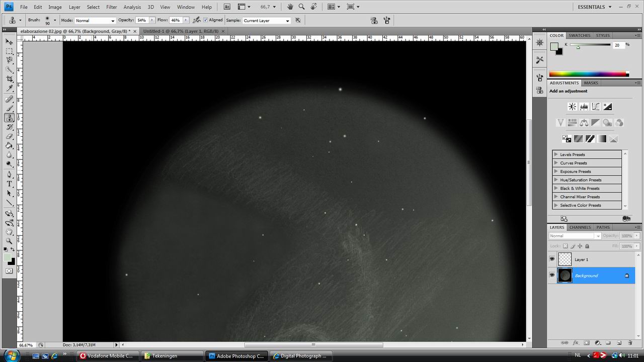Add an Invert adjustment
The width and height of the screenshot is (644, 362).
567,139
